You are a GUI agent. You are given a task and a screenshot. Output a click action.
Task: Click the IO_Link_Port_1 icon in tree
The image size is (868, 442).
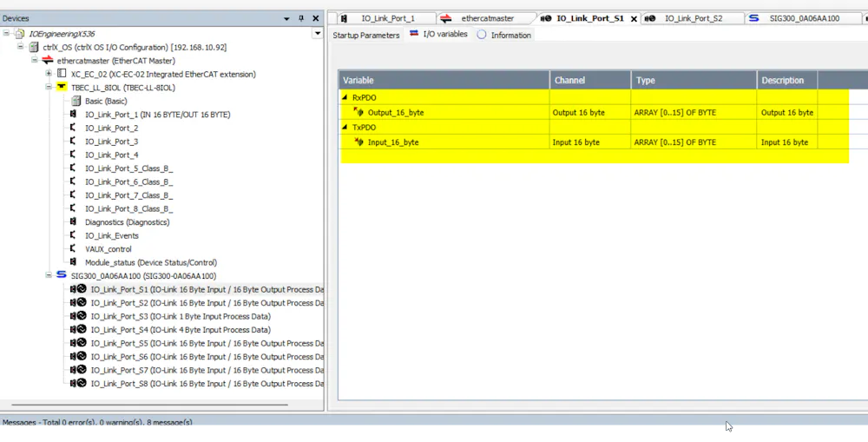pyautogui.click(x=73, y=114)
